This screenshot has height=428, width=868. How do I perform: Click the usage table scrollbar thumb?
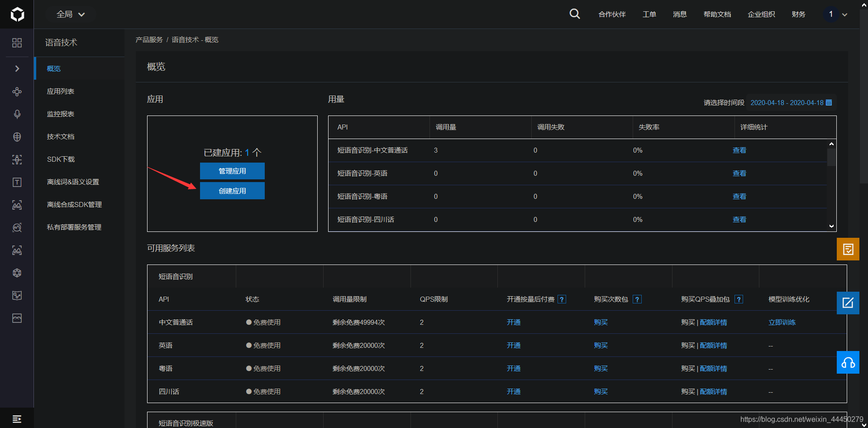pos(831,157)
